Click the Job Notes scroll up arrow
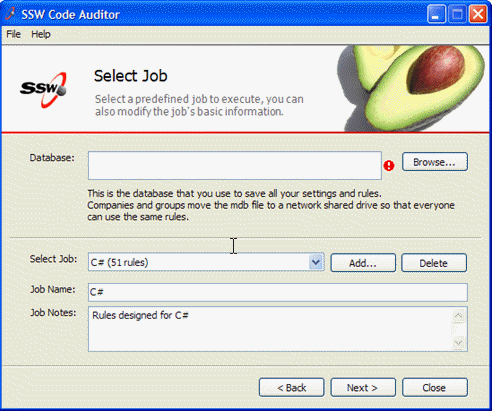The image size is (492, 411). (x=459, y=315)
